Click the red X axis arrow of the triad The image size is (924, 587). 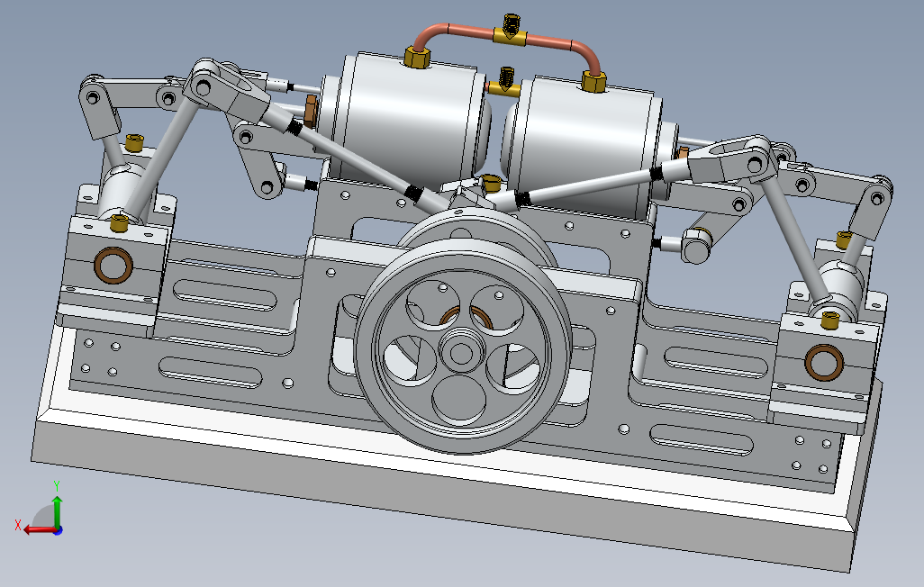(x=39, y=529)
